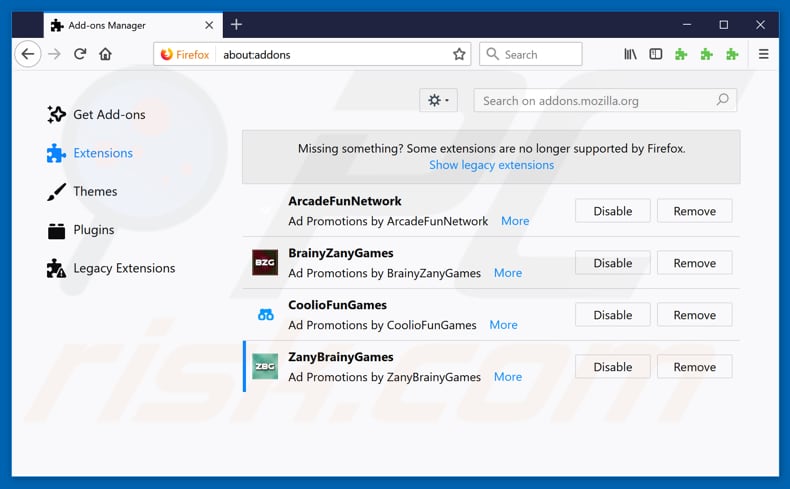Viewport: 790px width, 489px height.
Task: Select the BrainyZanyGames extension title
Action: [x=341, y=253]
